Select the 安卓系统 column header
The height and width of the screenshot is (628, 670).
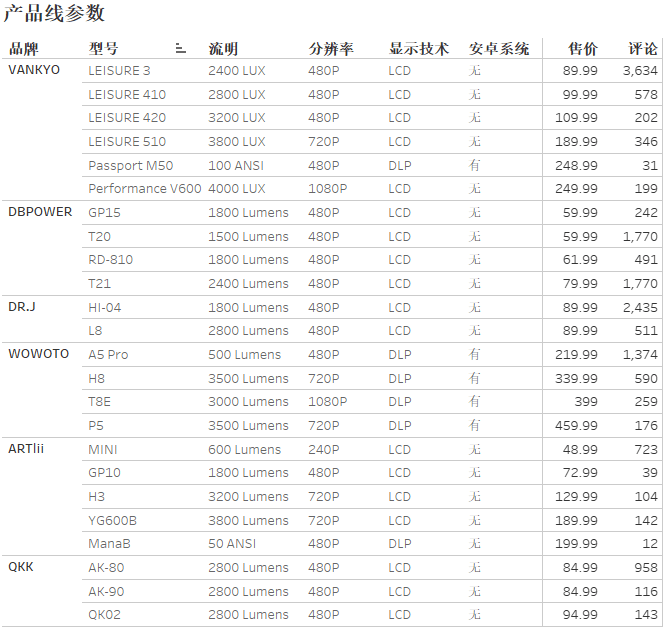(499, 49)
